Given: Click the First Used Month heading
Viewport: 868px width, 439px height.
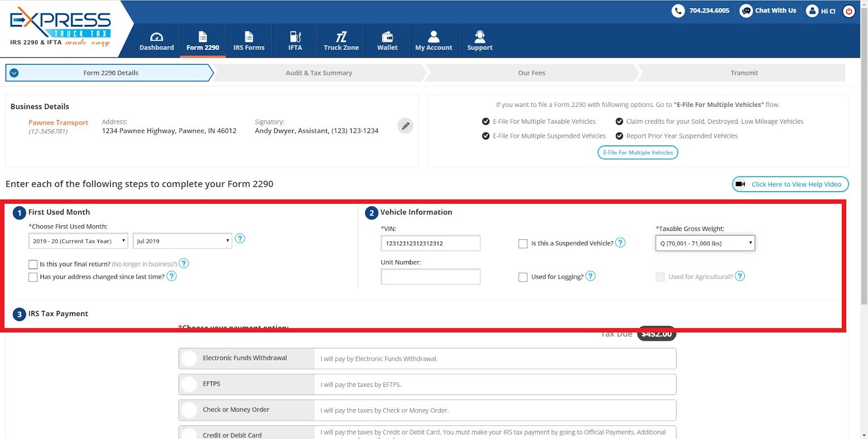Looking at the screenshot, I should point(59,212).
